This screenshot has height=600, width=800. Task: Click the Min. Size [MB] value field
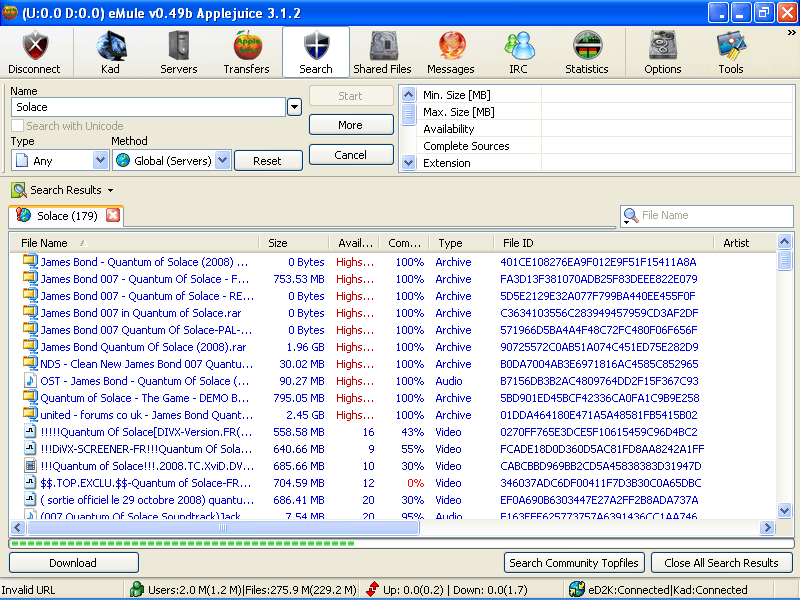coord(666,95)
